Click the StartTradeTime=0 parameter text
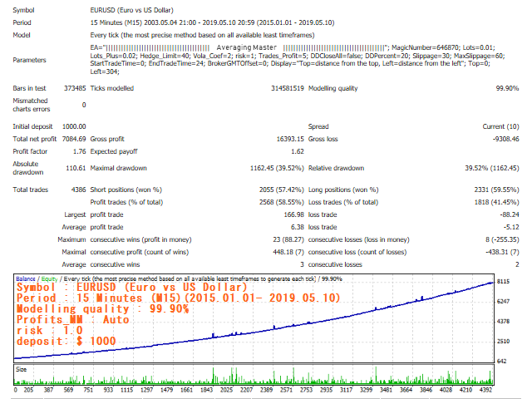This screenshot has height=399, width=532. click(x=117, y=64)
